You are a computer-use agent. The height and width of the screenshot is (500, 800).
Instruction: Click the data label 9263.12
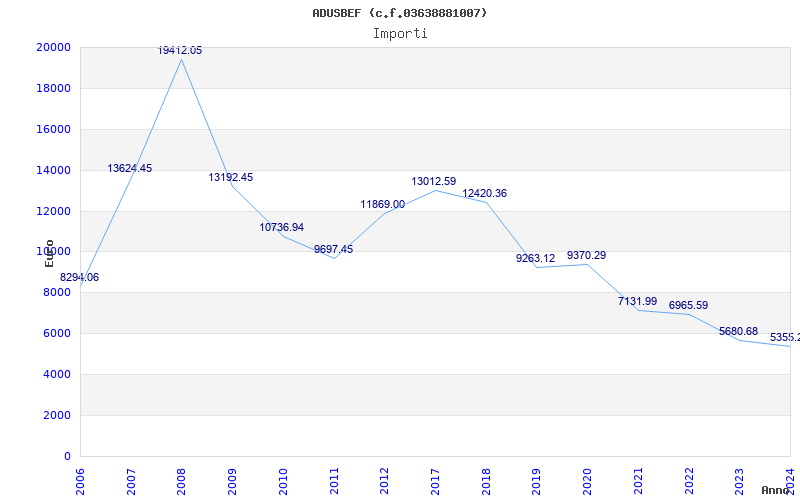(x=535, y=259)
